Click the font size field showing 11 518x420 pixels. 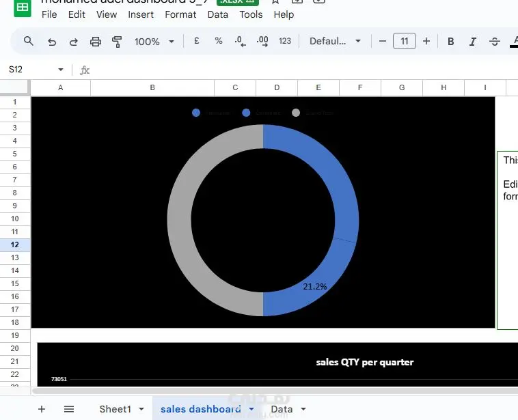pyautogui.click(x=405, y=41)
